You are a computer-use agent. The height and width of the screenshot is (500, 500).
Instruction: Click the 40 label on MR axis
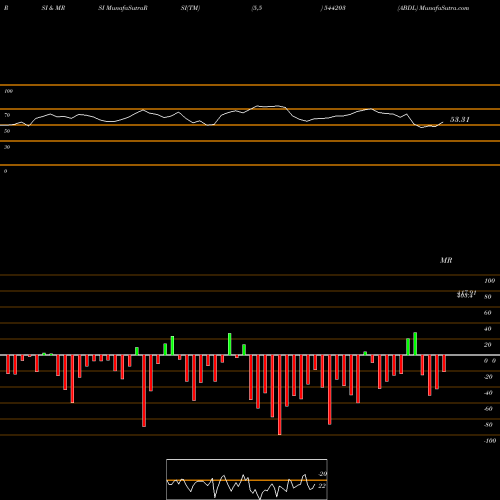tap(488, 329)
